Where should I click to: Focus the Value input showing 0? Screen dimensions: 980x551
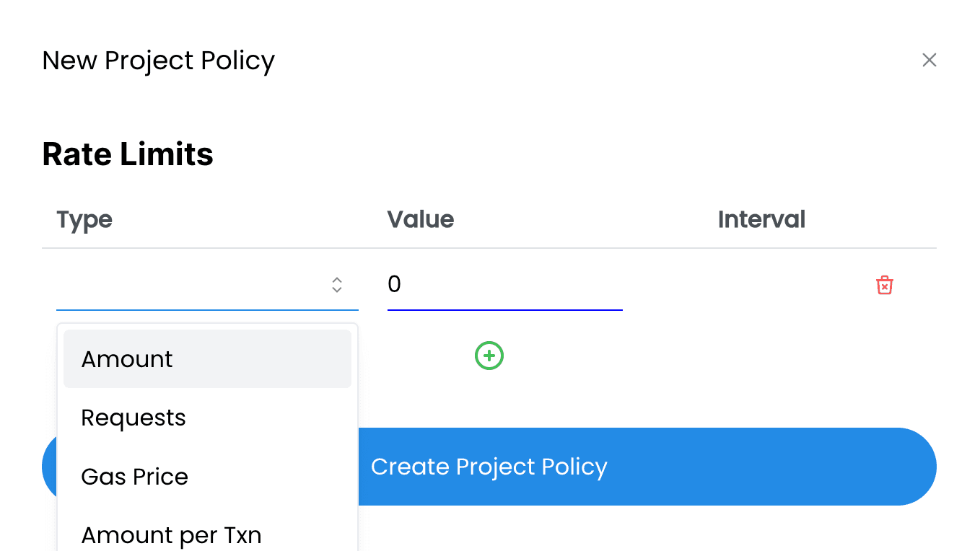click(x=504, y=285)
